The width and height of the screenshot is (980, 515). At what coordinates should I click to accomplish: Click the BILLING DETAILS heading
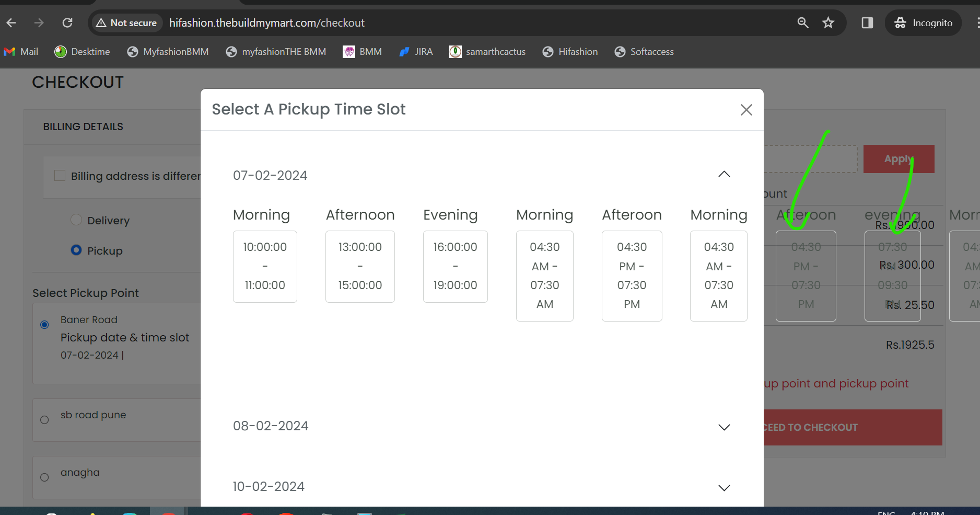(83, 127)
